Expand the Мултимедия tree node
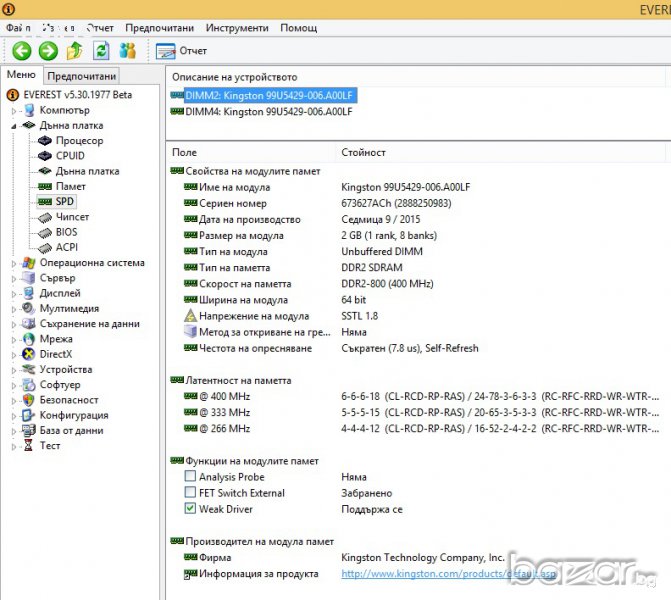Screen dimensions: 671x600 coord(14,309)
